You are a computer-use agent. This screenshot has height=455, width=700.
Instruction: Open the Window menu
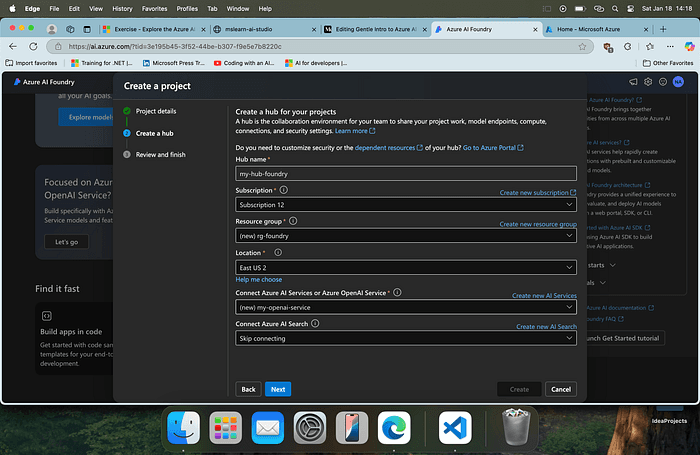click(238, 8)
